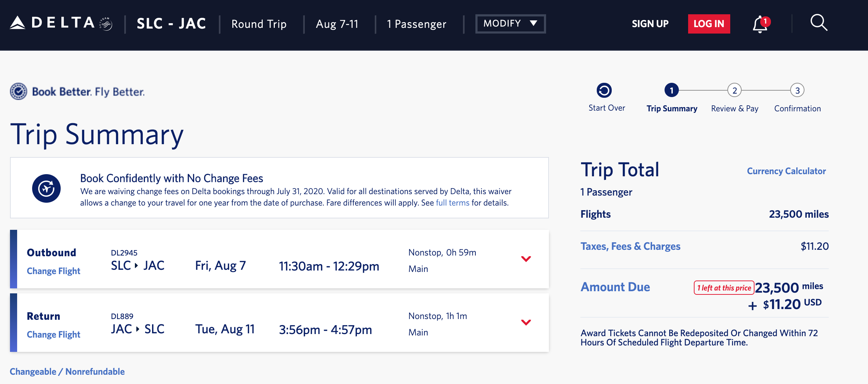This screenshot has width=868, height=384.
Task: Click the No Change Fees airplane icon
Action: tap(46, 188)
